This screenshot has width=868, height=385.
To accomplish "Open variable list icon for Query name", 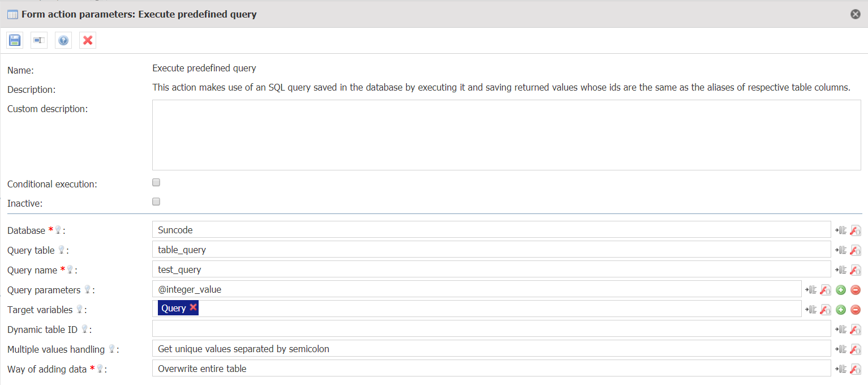I will tap(841, 270).
